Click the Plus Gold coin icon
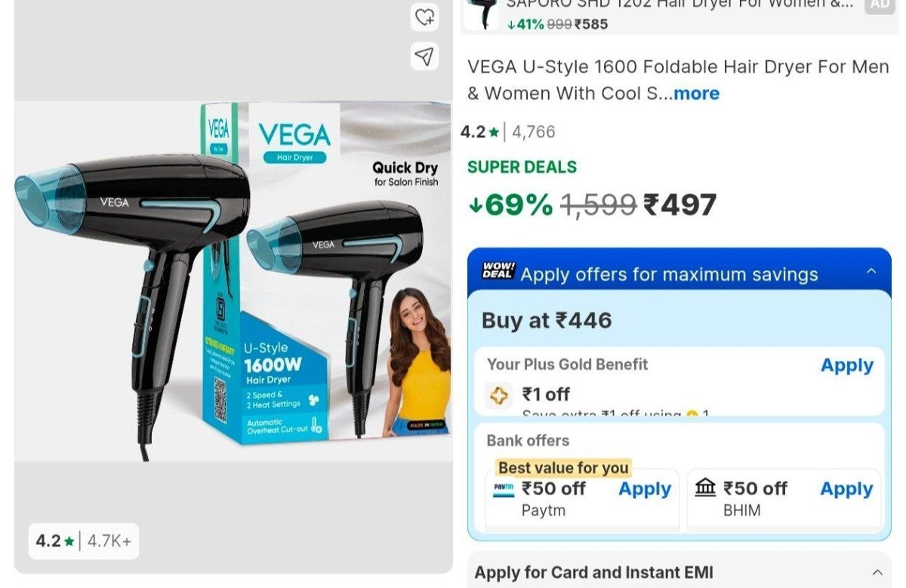Viewport: 906px width, 588px height. (x=499, y=395)
